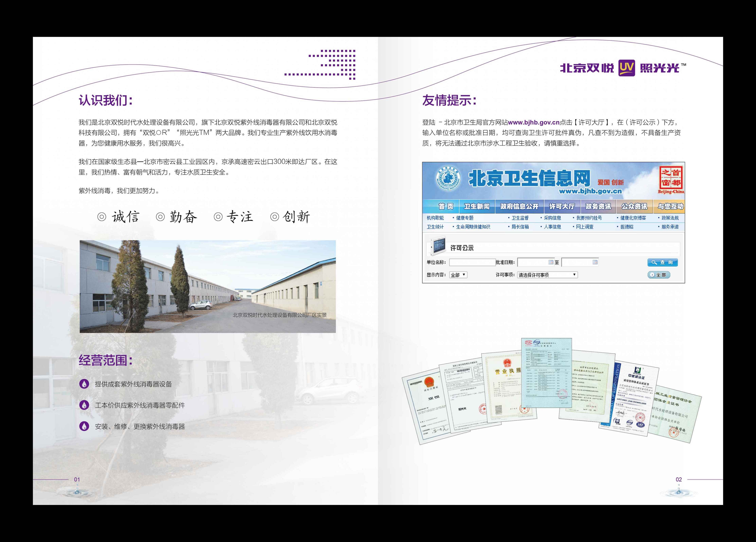Viewport: 756px width, 542px height.
Task: Follow the 采购信息 link
Action: click(x=552, y=218)
